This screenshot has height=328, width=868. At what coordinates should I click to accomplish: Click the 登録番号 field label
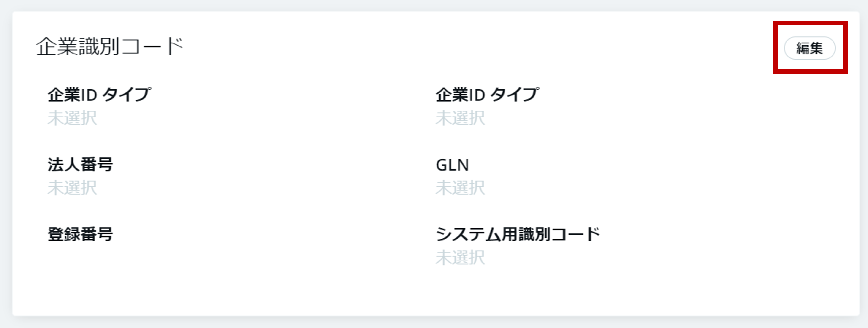(80, 234)
